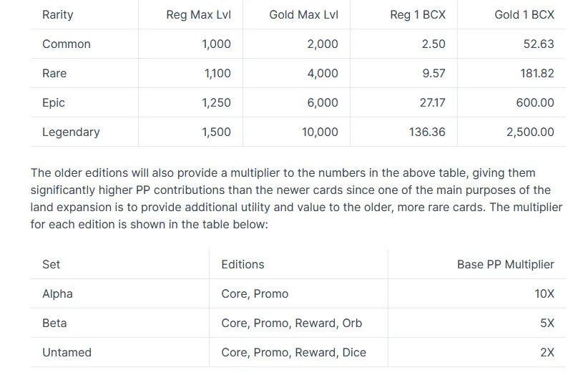Click the Reg 1 BCX column header

click(x=418, y=14)
